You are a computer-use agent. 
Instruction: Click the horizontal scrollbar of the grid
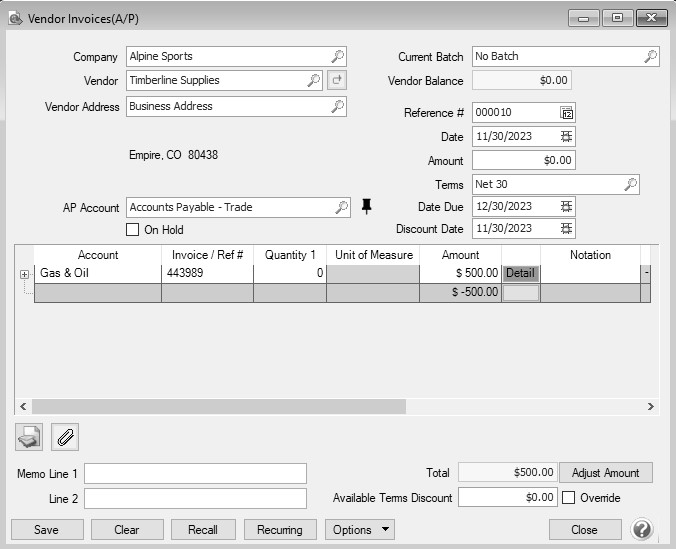[218, 407]
